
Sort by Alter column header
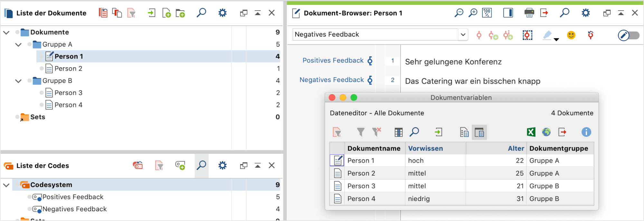click(x=516, y=148)
